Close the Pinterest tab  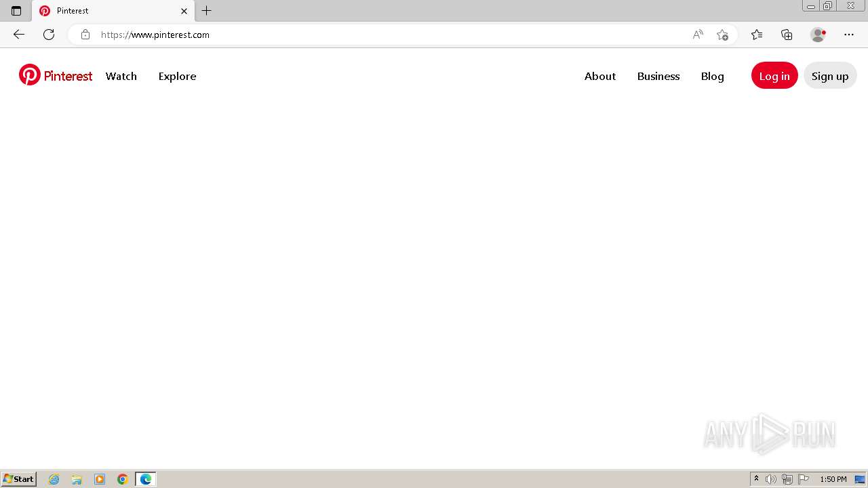click(184, 11)
